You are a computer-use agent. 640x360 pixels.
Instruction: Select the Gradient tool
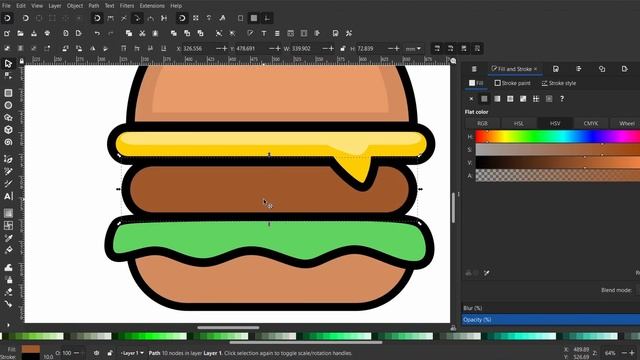click(8, 213)
